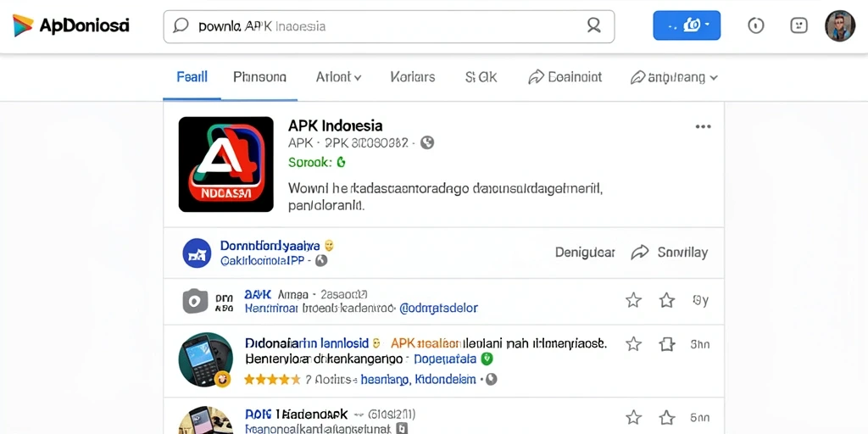The width and height of the screenshot is (868, 434).
Task: Click the APK Indoesia title
Action: pos(335,125)
